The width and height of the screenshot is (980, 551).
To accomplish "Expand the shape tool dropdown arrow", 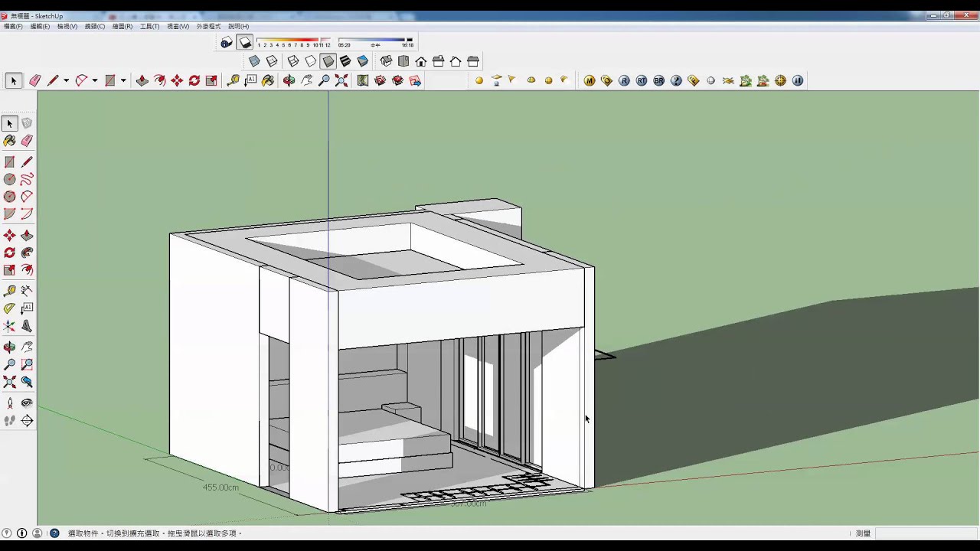I will pyautogui.click(x=123, y=80).
